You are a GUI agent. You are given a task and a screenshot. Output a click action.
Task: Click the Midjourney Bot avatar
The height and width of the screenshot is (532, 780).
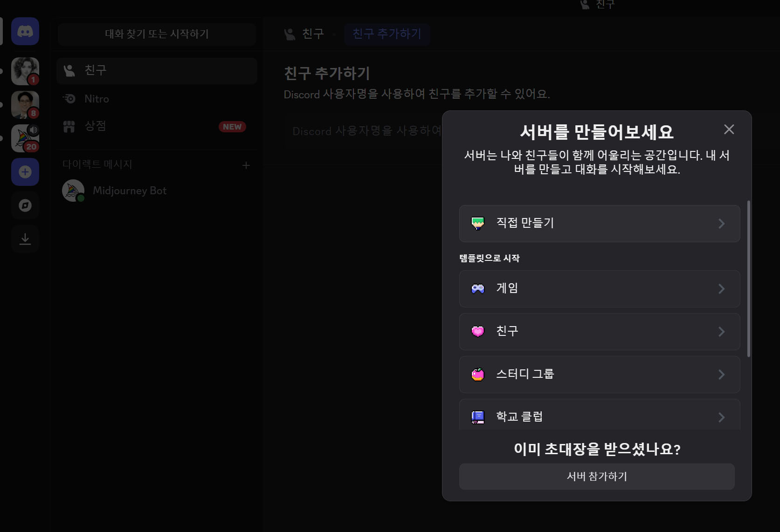(x=73, y=191)
